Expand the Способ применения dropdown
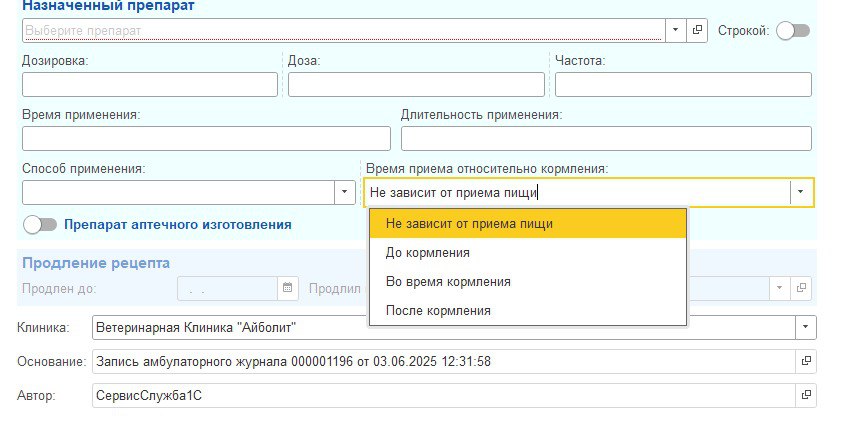Screen dimensions: 847x438 point(345,192)
